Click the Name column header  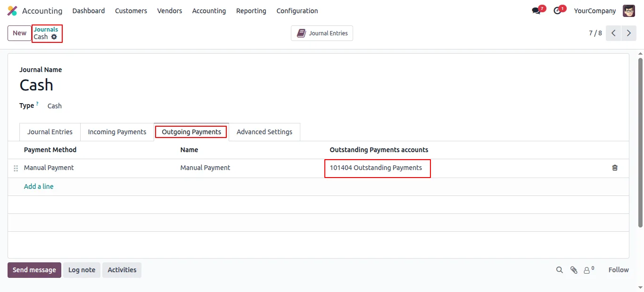coord(189,150)
